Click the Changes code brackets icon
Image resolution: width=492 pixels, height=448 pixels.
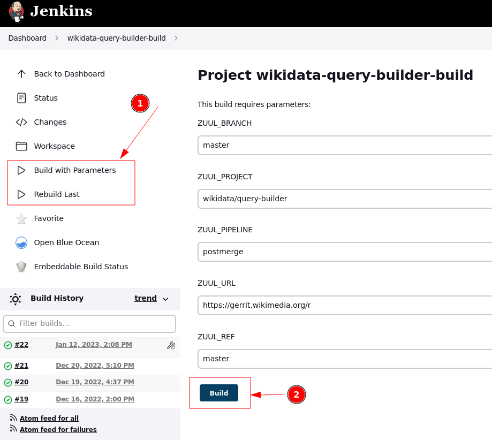[x=21, y=122]
